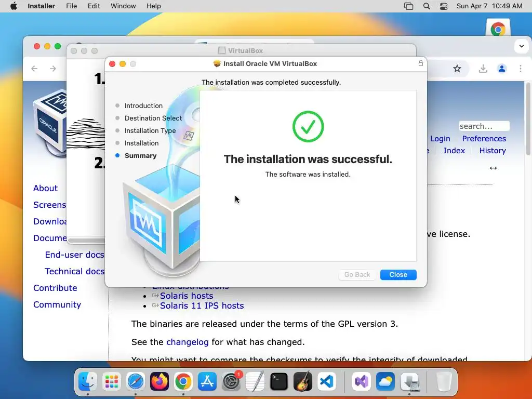Click the About link in the site sidebar
The image size is (532, 399).
pos(46,188)
